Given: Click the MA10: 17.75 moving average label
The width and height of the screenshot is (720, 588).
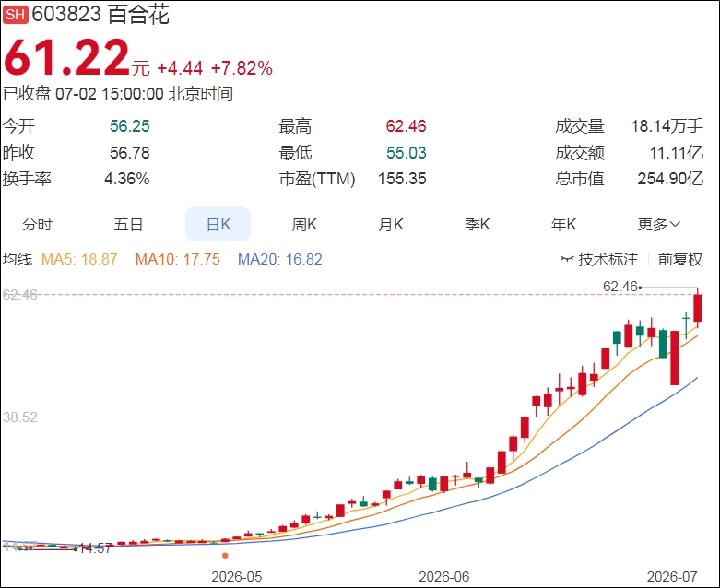Looking at the screenshot, I should [178, 259].
